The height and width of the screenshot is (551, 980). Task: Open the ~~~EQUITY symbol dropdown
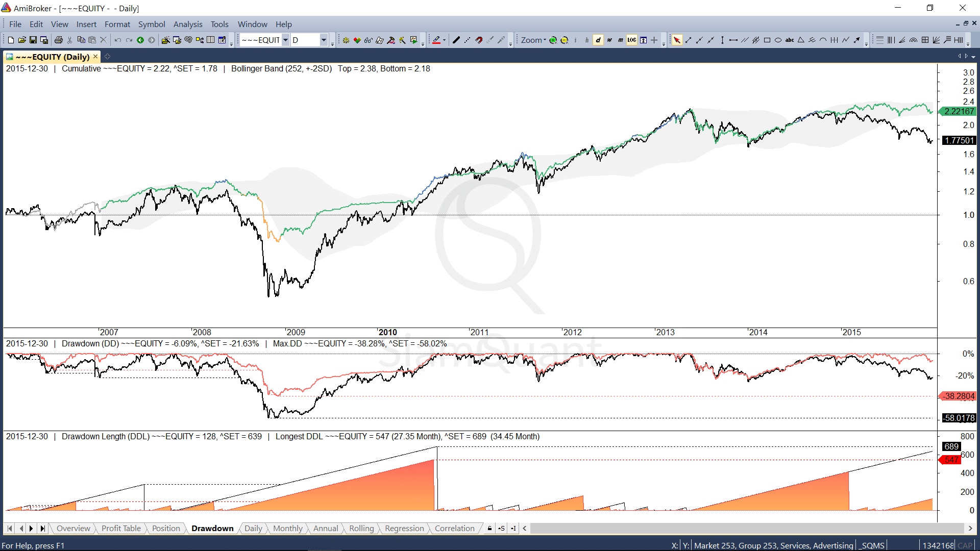point(285,40)
